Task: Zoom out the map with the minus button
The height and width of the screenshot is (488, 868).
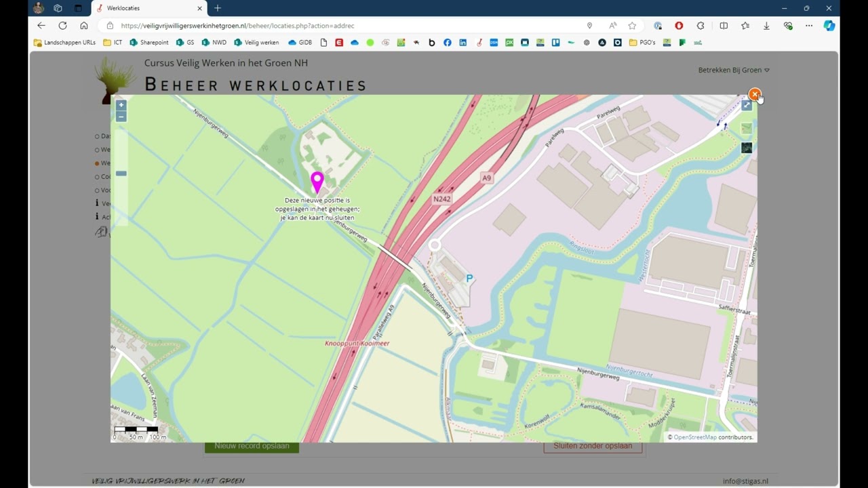Action: pos(121,117)
